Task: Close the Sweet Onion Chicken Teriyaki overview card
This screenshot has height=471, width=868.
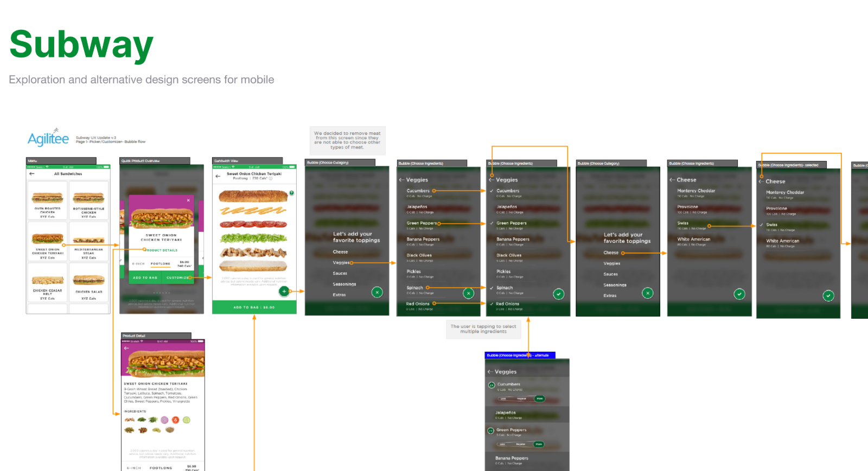Action: pos(188,201)
